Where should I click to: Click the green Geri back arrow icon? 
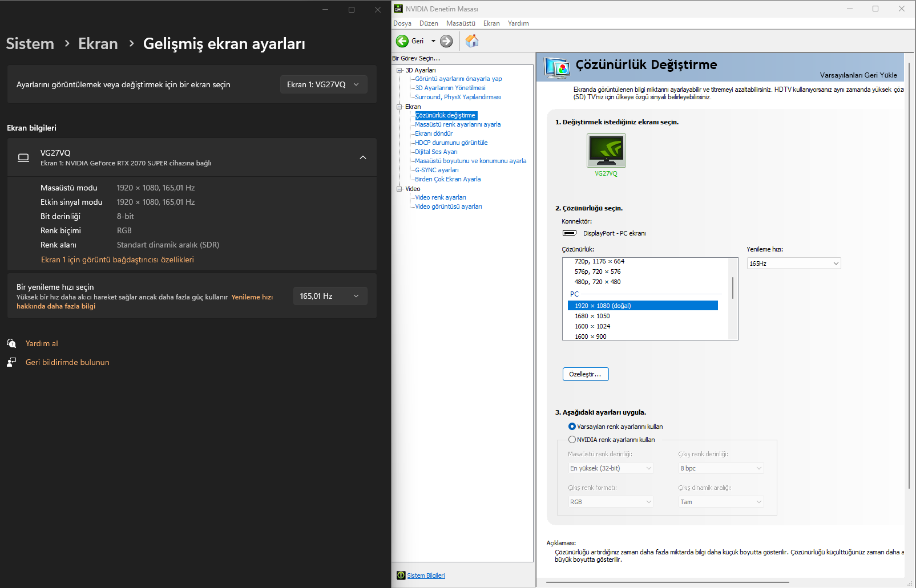click(402, 41)
